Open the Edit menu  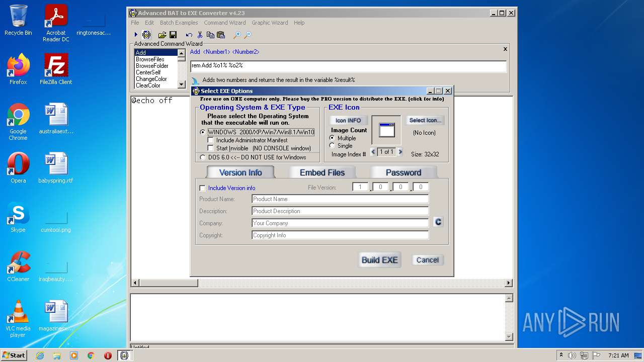pos(149,23)
